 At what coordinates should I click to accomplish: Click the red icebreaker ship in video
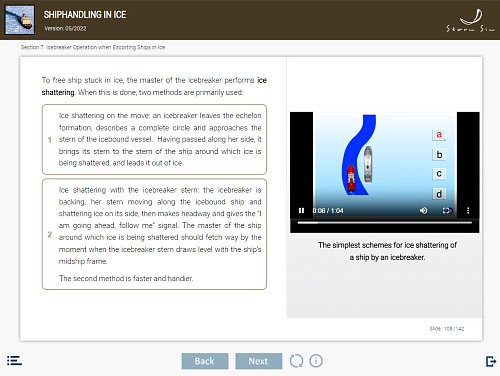351,178
